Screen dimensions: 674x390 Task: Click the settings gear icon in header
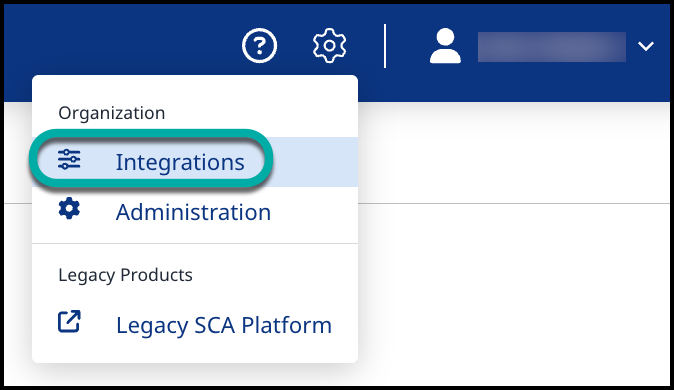coord(329,46)
